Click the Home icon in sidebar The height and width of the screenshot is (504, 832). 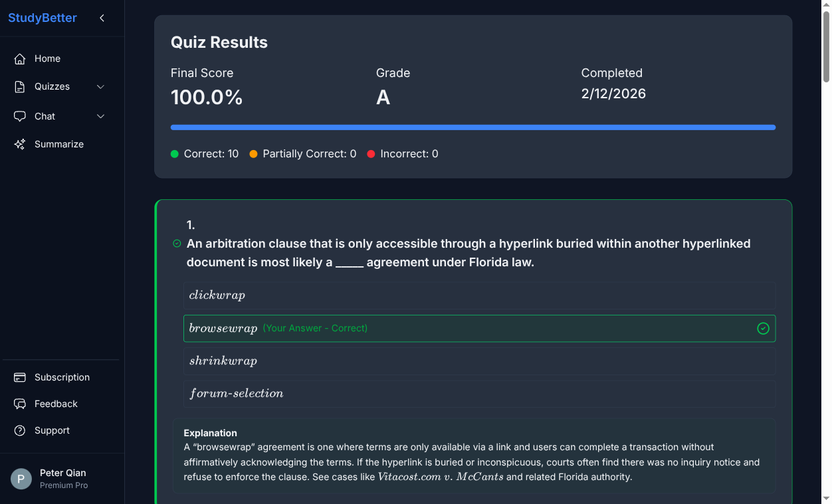[x=20, y=58]
